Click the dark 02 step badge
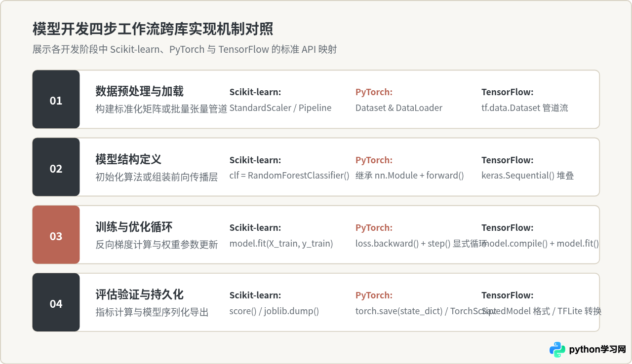The height and width of the screenshot is (364, 632). tap(56, 167)
